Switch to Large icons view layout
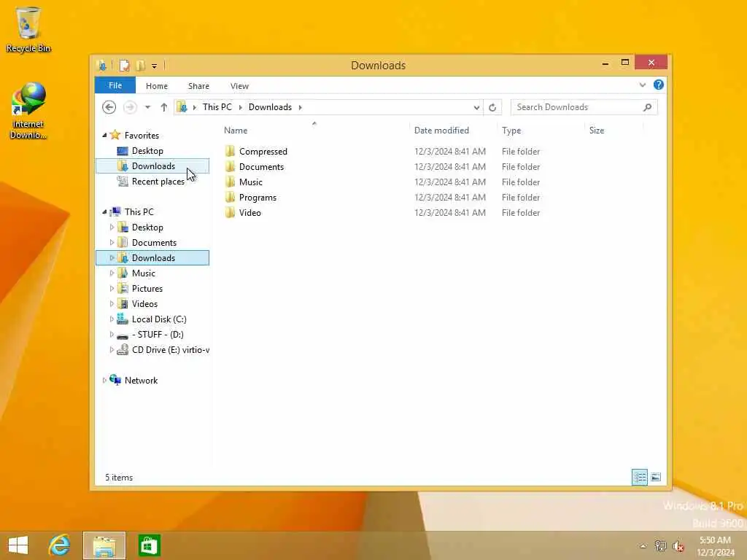The height and width of the screenshot is (560, 747). 656,477
